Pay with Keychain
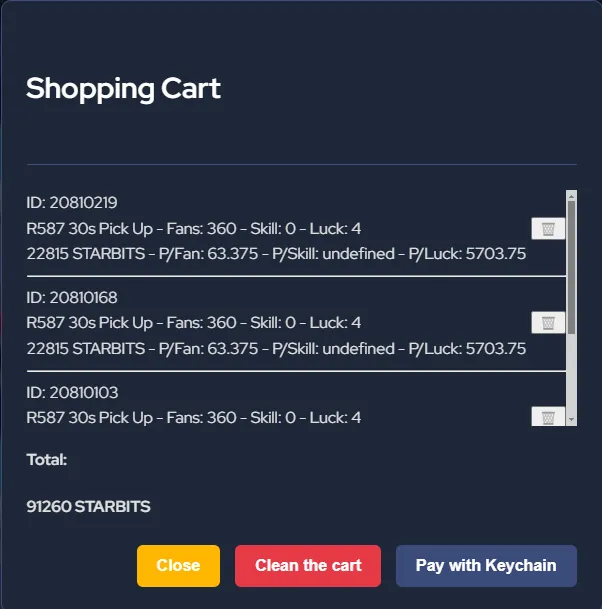 pyautogui.click(x=486, y=565)
